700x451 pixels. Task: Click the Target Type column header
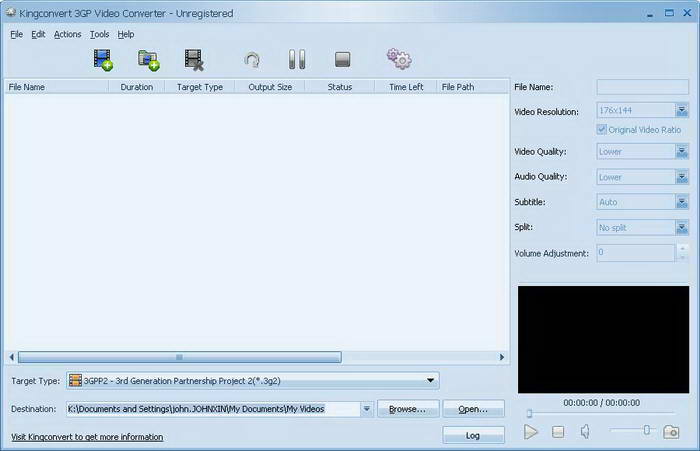coord(200,87)
